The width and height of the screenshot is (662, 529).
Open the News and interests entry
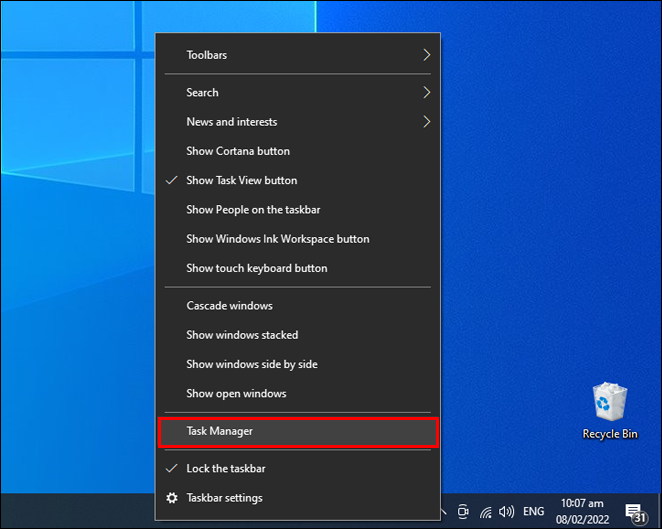pyautogui.click(x=298, y=122)
